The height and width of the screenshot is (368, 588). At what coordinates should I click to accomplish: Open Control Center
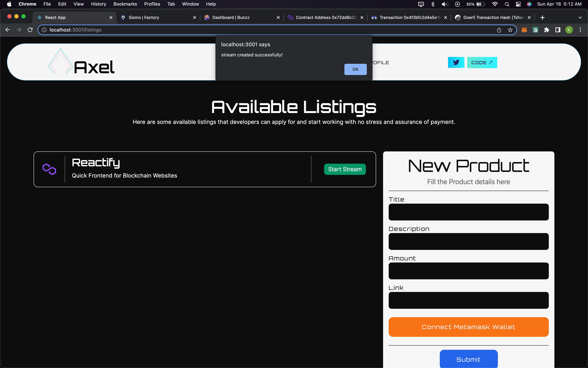518,4
